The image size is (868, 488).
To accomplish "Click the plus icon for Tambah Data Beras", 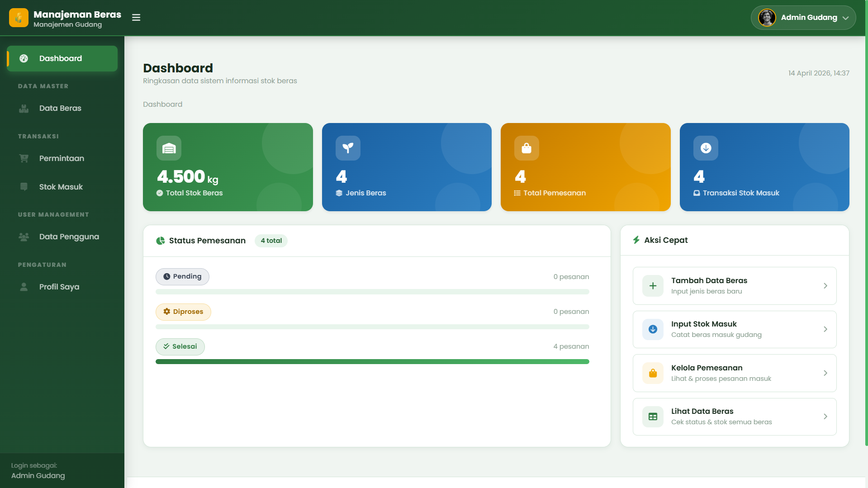I will 653,286.
